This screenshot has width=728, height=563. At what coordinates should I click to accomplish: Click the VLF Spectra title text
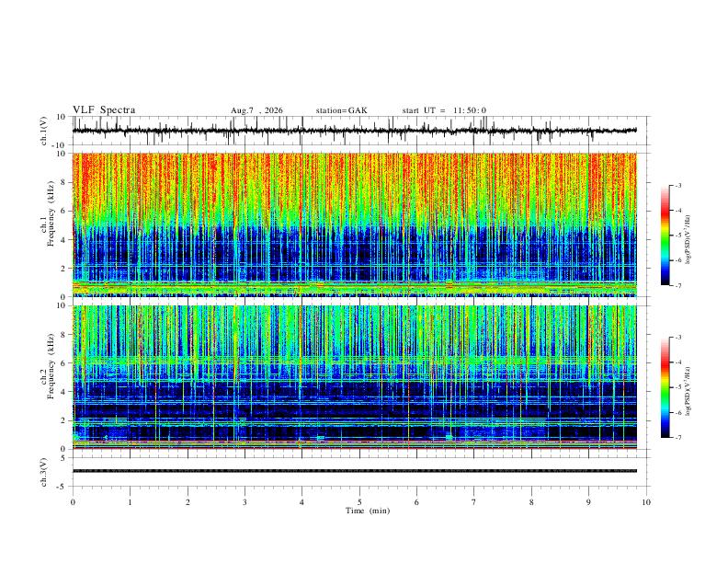coord(104,110)
